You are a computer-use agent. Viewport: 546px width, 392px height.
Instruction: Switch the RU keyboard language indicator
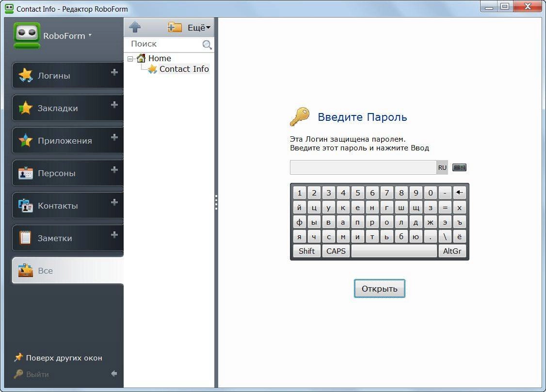[x=442, y=167]
